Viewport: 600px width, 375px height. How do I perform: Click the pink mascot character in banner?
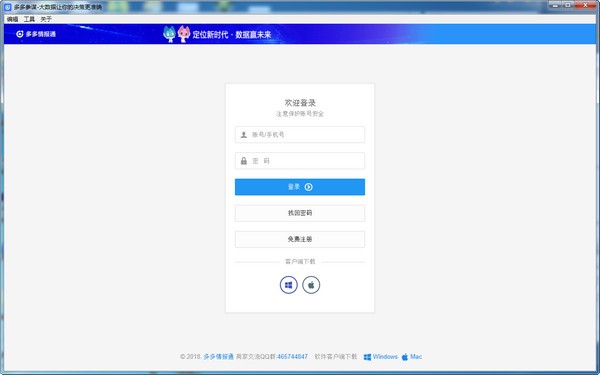click(x=184, y=34)
